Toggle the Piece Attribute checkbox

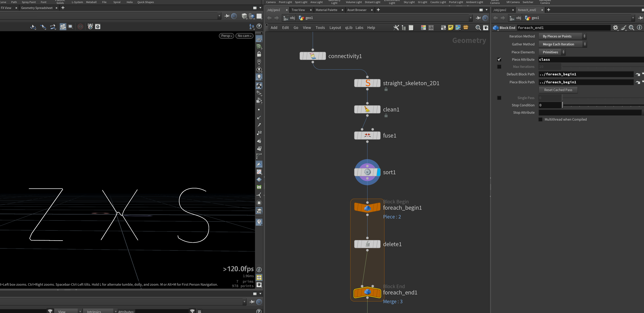click(x=499, y=60)
